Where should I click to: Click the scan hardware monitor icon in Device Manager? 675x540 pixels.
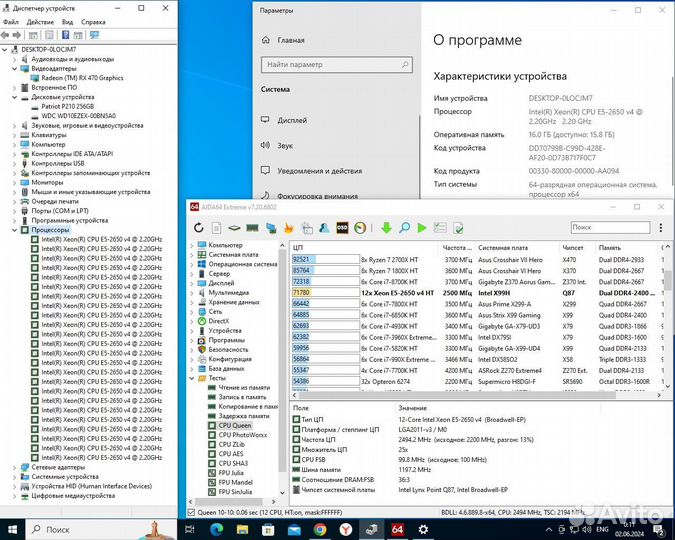pos(94,35)
